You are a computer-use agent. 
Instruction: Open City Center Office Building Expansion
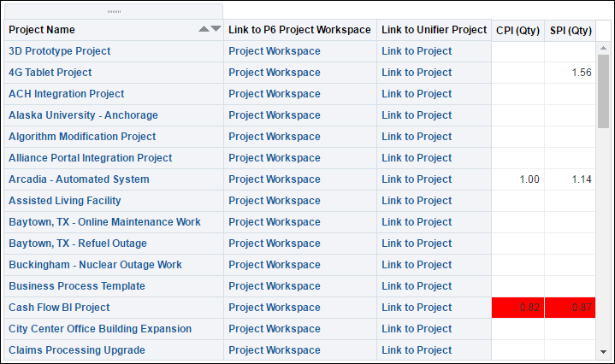pyautogui.click(x=100, y=329)
